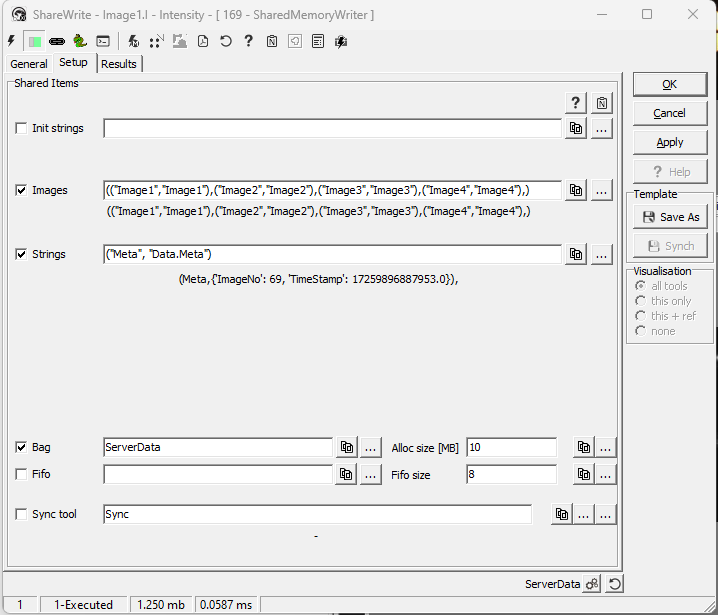Click the briefcase with lightning icon

point(341,42)
